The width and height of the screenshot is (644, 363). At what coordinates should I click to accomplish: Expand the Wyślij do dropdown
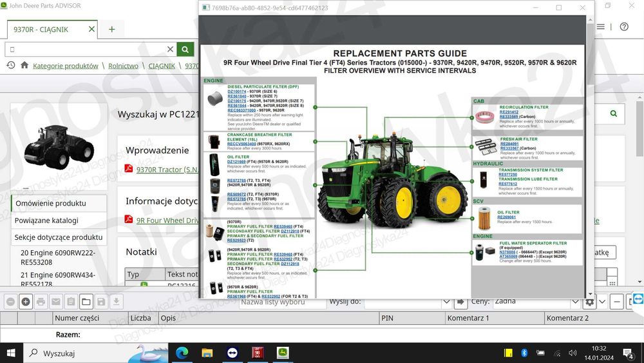coord(446,302)
